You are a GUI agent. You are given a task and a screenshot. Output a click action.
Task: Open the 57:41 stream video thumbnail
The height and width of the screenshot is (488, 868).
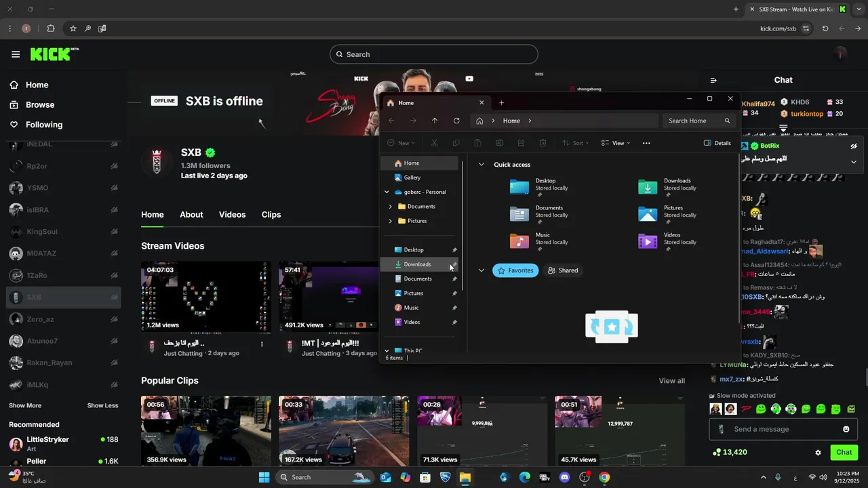329,297
